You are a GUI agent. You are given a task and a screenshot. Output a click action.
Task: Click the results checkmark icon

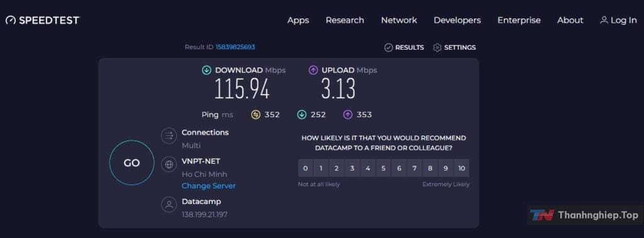[389, 48]
